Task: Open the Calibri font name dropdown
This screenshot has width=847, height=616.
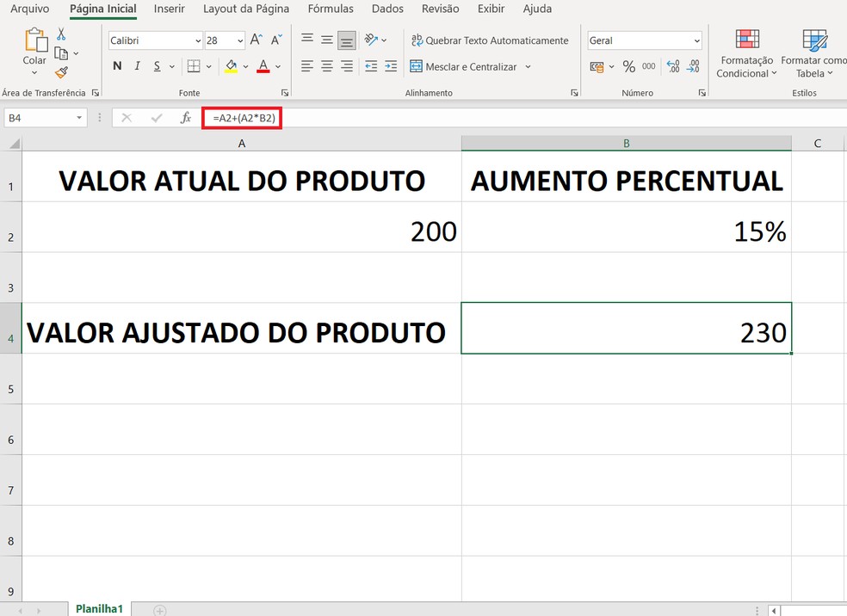Action: coord(198,40)
